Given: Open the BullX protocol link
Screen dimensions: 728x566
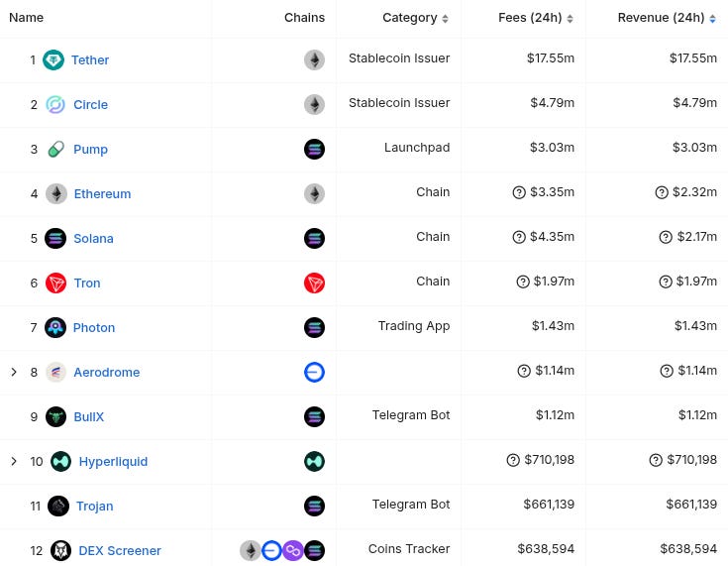Looking at the screenshot, I should (89, 417).
